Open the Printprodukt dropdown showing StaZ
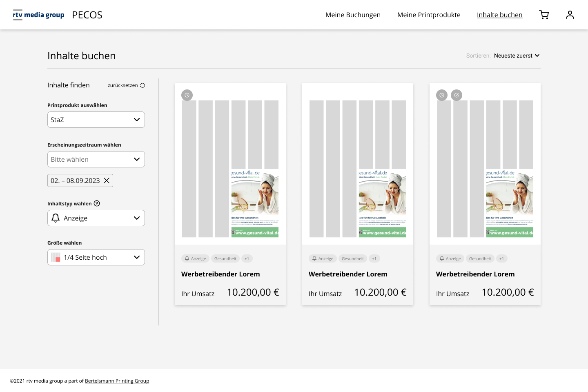The width and height of the screenshot is (588, 392). [96, 120]
